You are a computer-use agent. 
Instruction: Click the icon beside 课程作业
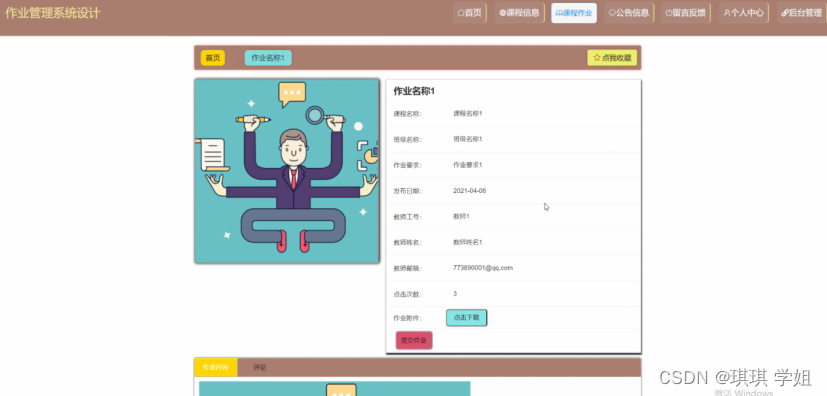559,13
